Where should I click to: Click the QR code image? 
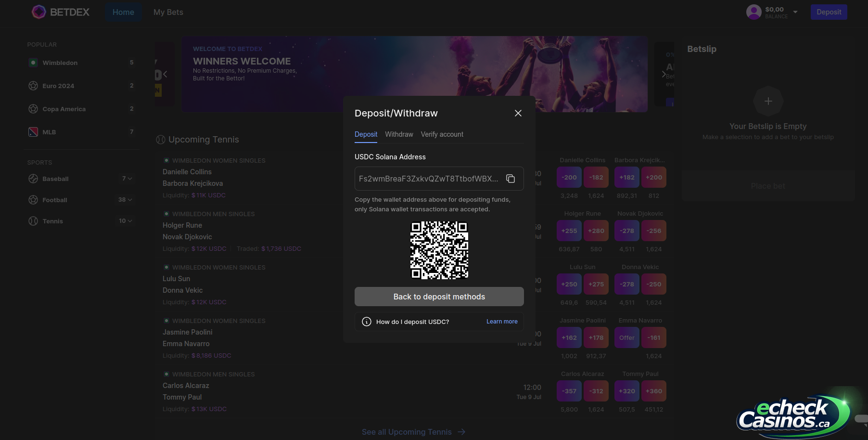point(439,250)
